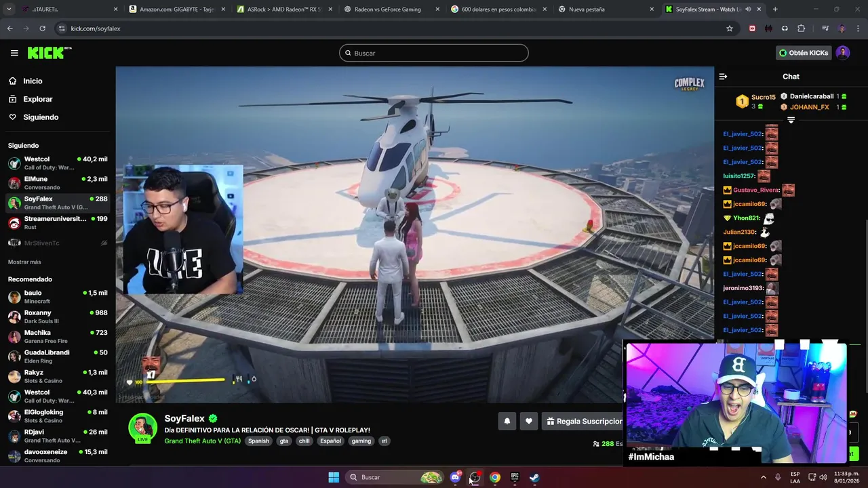Click jeronimo3193 username in chat

743,288
